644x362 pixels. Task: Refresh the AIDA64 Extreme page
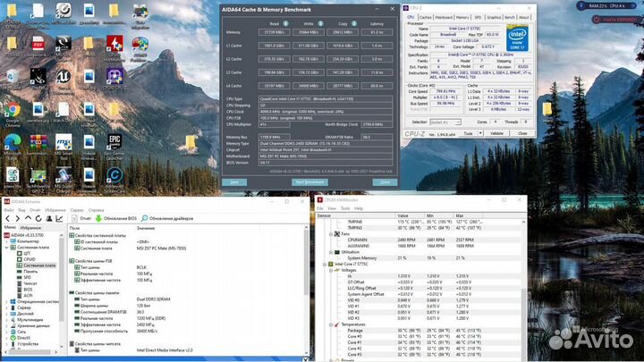(x=38, y=218)
